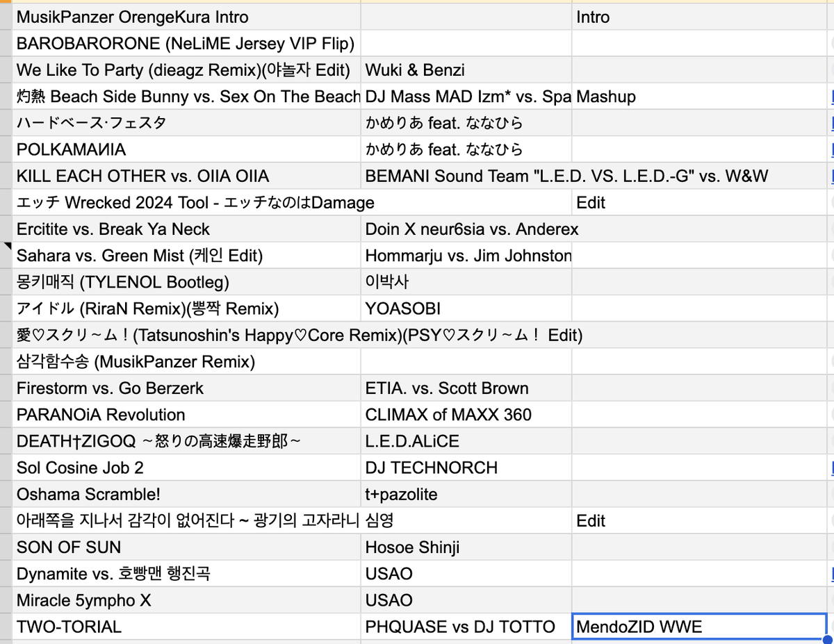Select the かめりあ feat. ななひら cell in the POLKAMAИIA row
Image resolution: width=834 pixels, height=644 pixels.
point(466,149)
